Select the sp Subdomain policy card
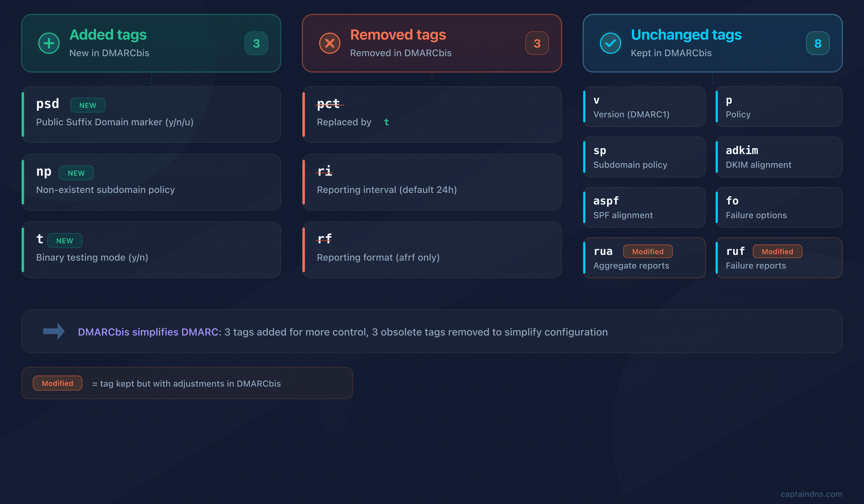This screenshot has height=504, width=864. [644, 157]
